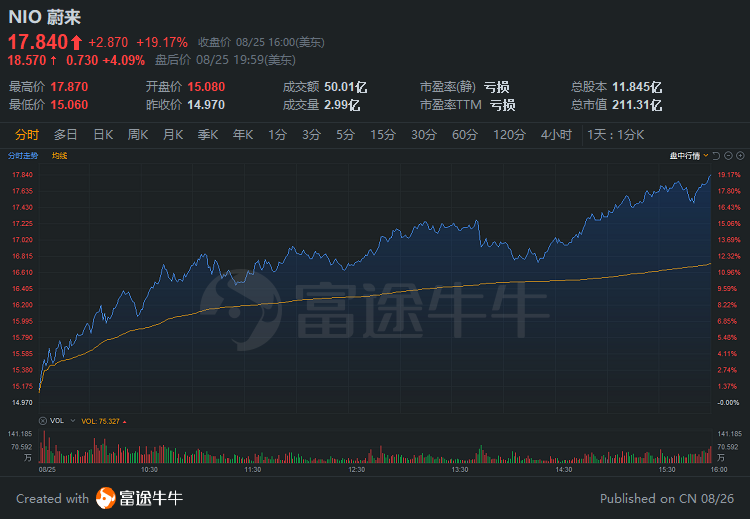Select the 日K chart tab
Screen dimensions: 750x519
[x=103, y=135]
